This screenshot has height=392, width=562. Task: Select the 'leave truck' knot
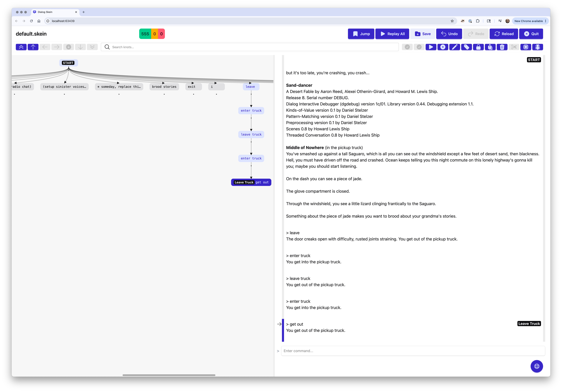[x=251, y=135]
